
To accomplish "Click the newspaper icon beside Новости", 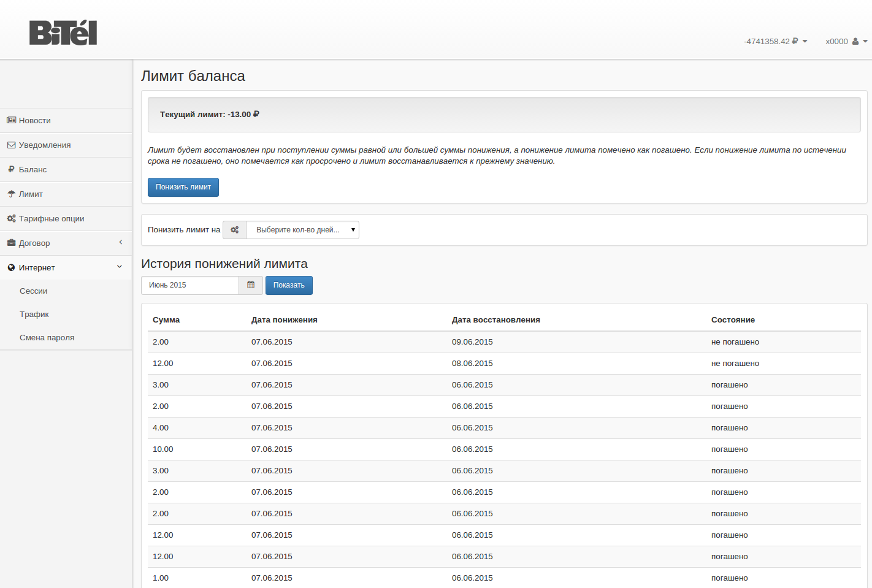I will tap(11, 120).
